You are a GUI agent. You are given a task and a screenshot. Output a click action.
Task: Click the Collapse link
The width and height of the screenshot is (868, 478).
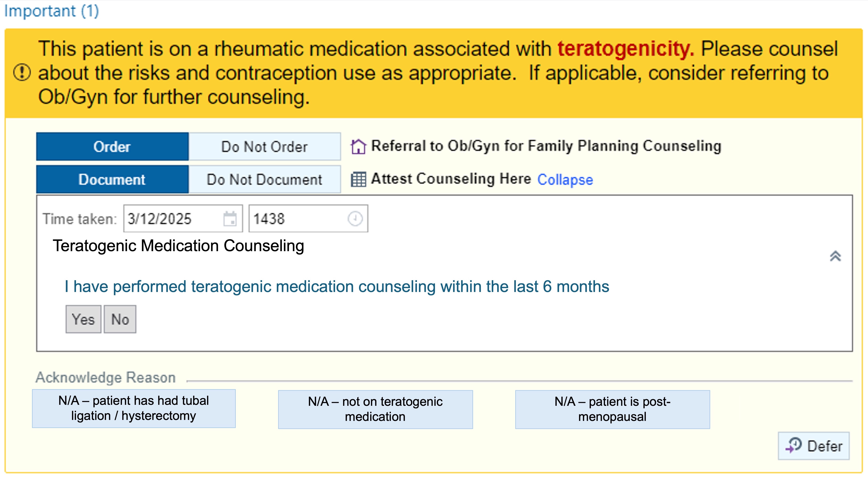pos(565,180)
